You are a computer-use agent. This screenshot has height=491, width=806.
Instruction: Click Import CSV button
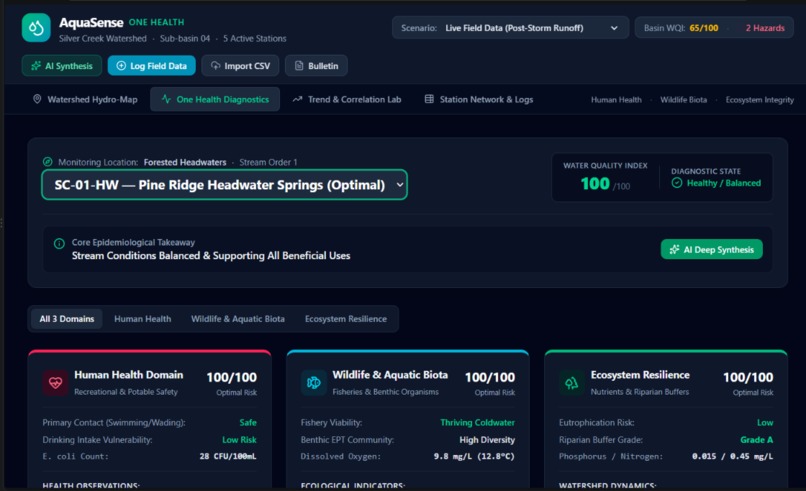tap(240, 66)
